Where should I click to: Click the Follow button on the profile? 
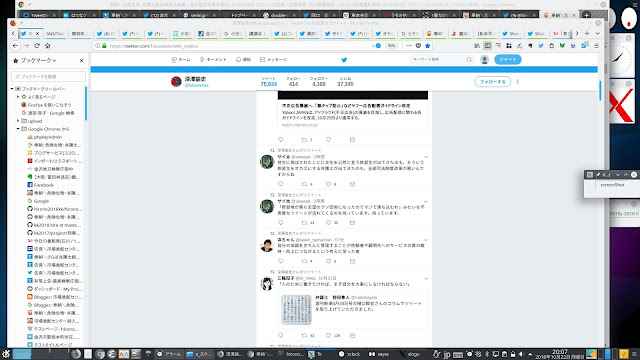click(493, 82)
